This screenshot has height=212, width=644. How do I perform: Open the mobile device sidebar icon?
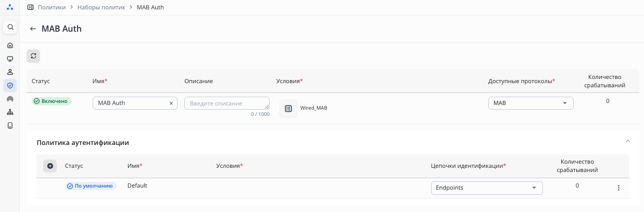(x=10, y=125)
